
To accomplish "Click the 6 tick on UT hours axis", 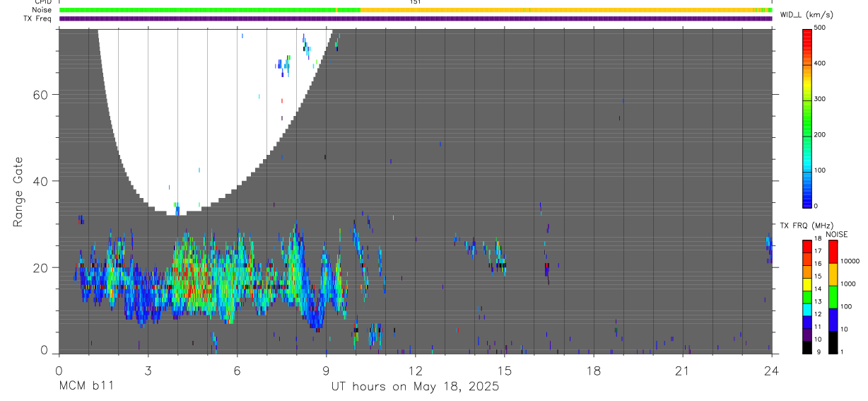I will [237, 371].
